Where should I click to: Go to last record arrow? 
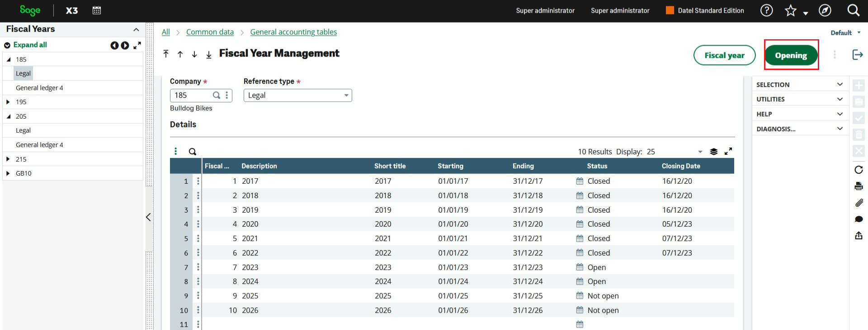pyautogui.click(x=209, y=55)
